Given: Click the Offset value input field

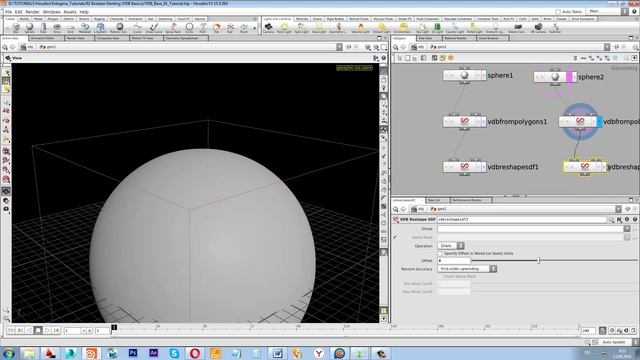Looking at the screenshot, I should (x=454, y=260).
